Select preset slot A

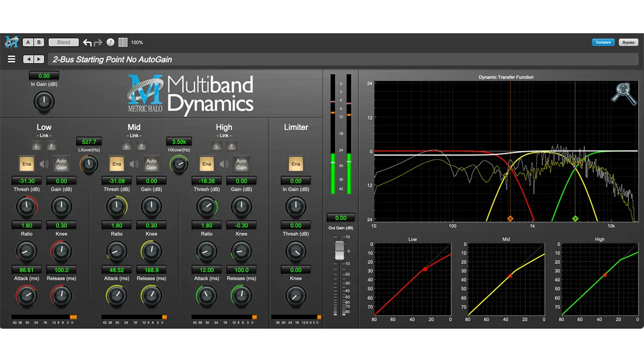pyautogui.click(x=28, y=42)
